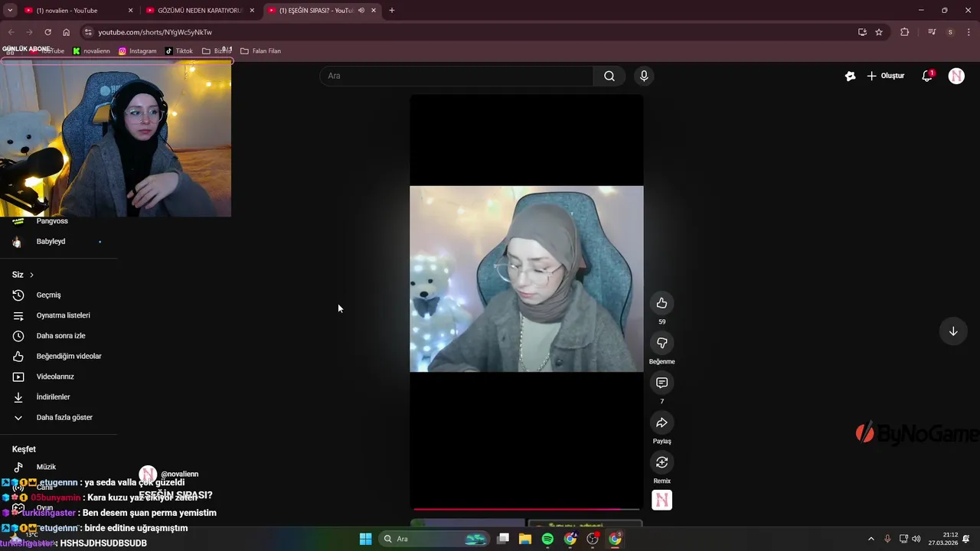980x551 pixels.
Task: Click the taskbar Ara search box
Action: [435, 539]
